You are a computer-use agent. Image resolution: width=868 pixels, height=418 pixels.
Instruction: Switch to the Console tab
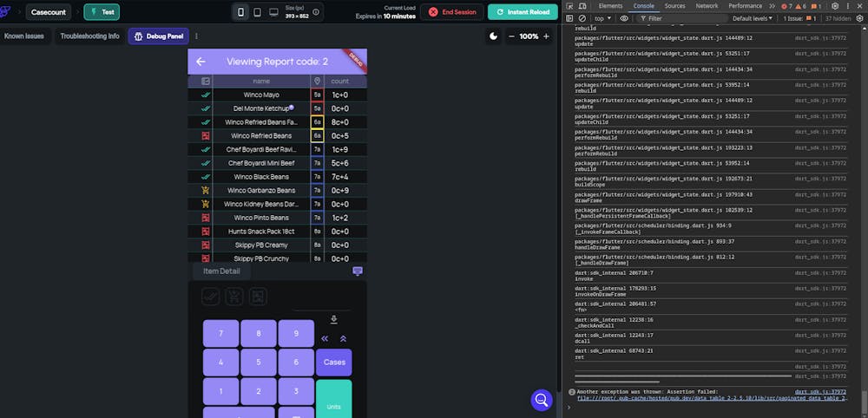coord(643,6)
